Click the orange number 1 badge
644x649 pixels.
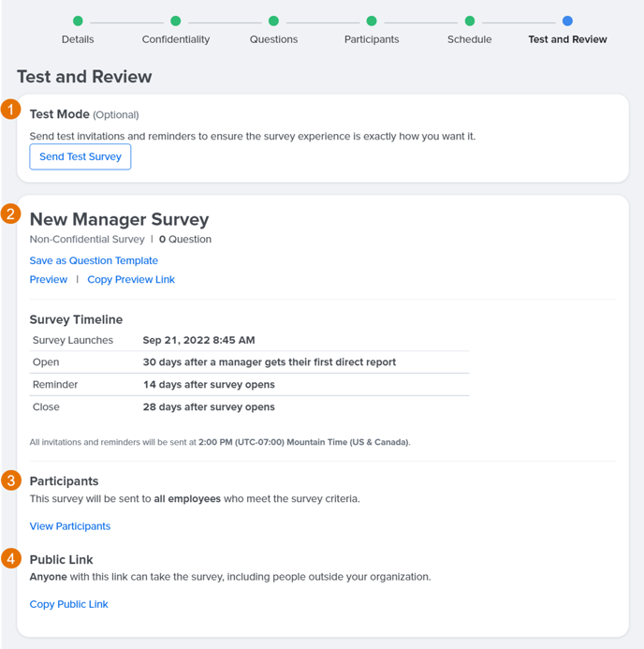[x=10, y=110]
